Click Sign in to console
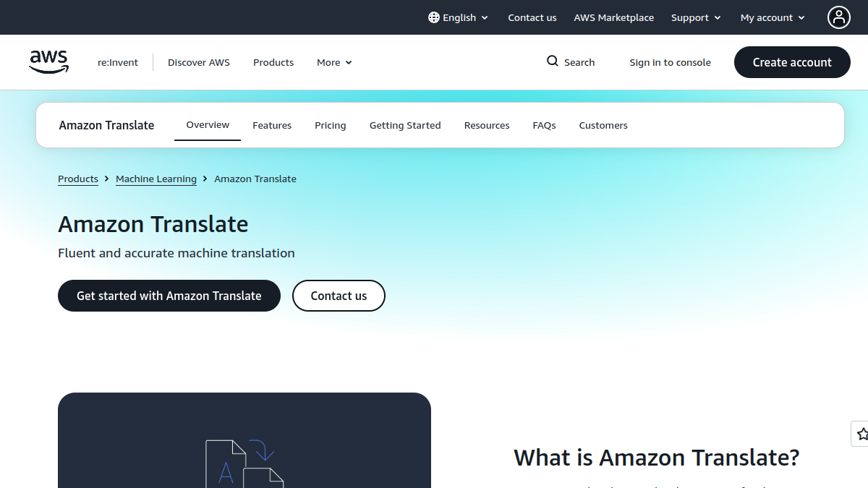 670,62
